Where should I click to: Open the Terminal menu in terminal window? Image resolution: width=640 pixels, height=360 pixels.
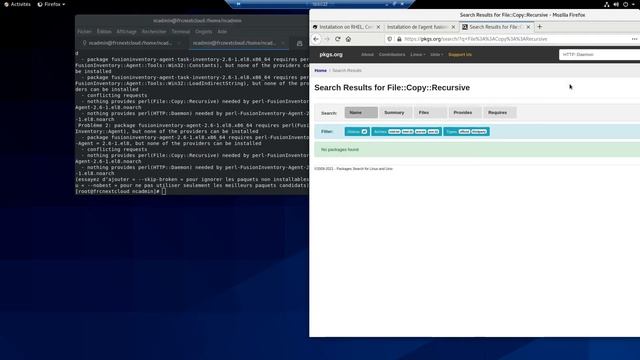(181, 31)
